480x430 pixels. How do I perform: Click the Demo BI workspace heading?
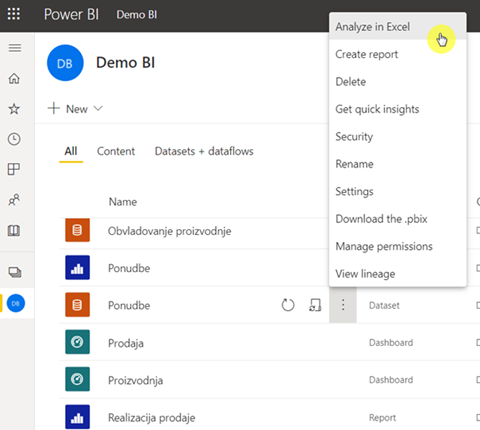pyautogui.click(x=125, y=63)
